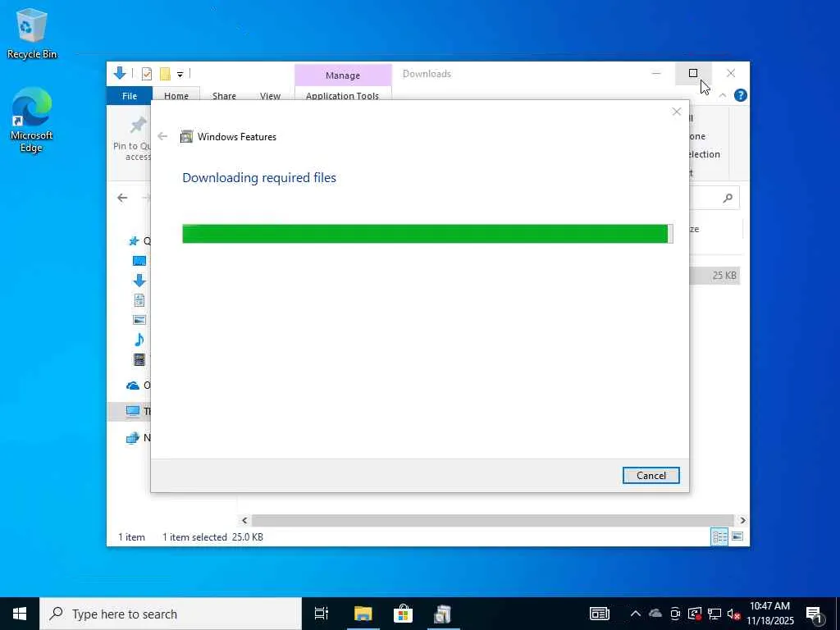This screenshot has height=630, width=840.
Task: Open Desktop in the navigation pane
Action: point(139,261)
